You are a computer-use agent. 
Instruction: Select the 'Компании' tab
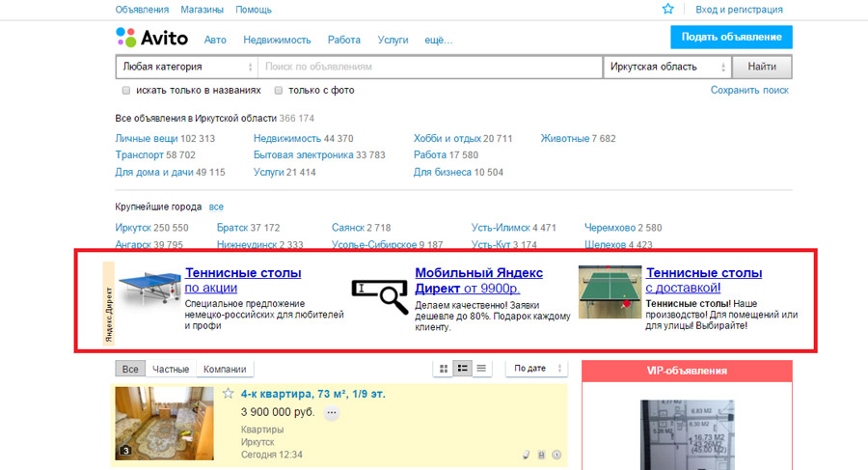[225, 369]
